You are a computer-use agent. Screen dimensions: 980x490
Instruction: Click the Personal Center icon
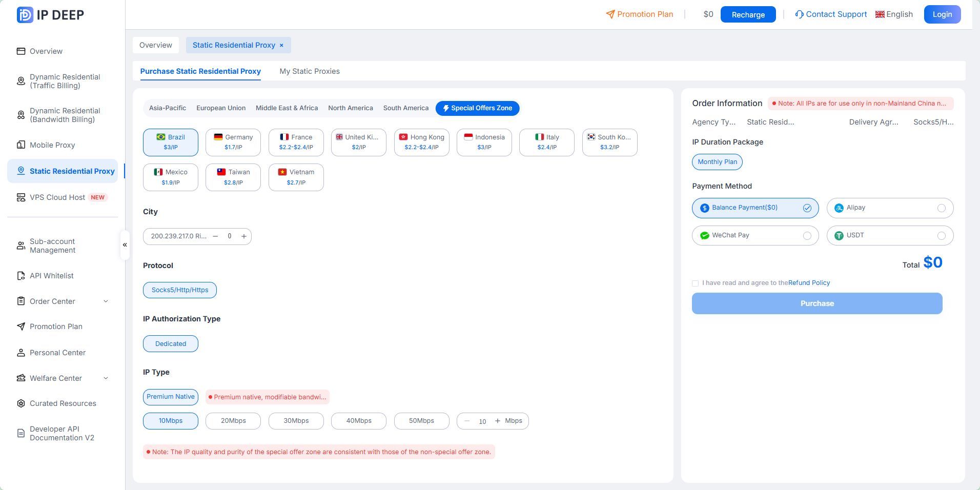click(21, 353)
